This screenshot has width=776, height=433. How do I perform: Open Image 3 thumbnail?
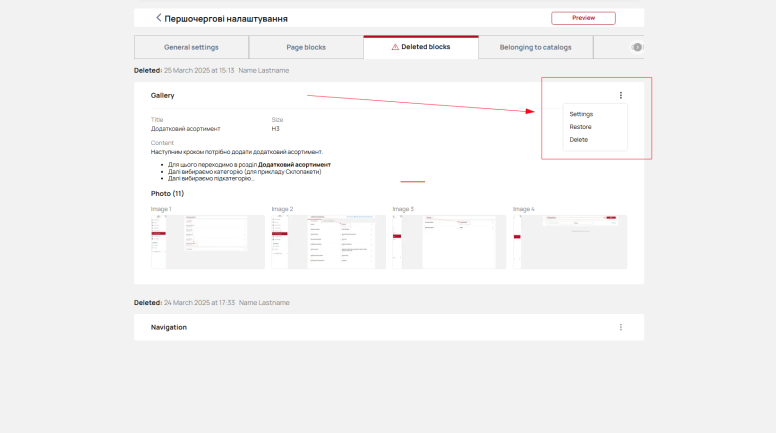click(x=449, y=242)
